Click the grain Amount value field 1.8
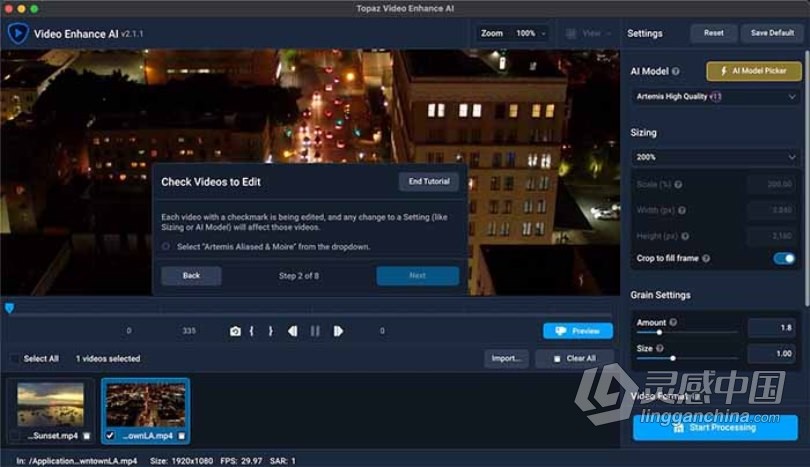 (771, 328)
